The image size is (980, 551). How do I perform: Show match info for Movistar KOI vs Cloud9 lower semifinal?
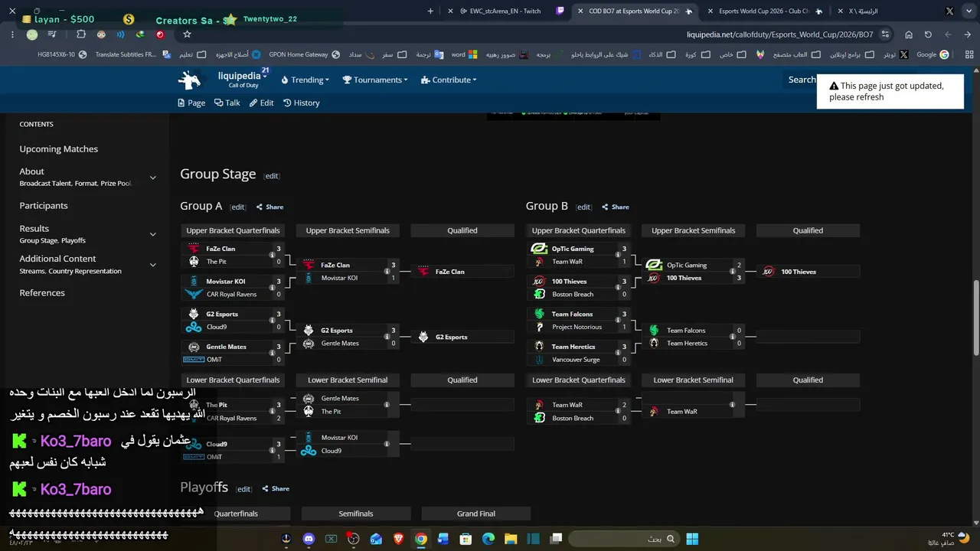[x=387, y=444]
